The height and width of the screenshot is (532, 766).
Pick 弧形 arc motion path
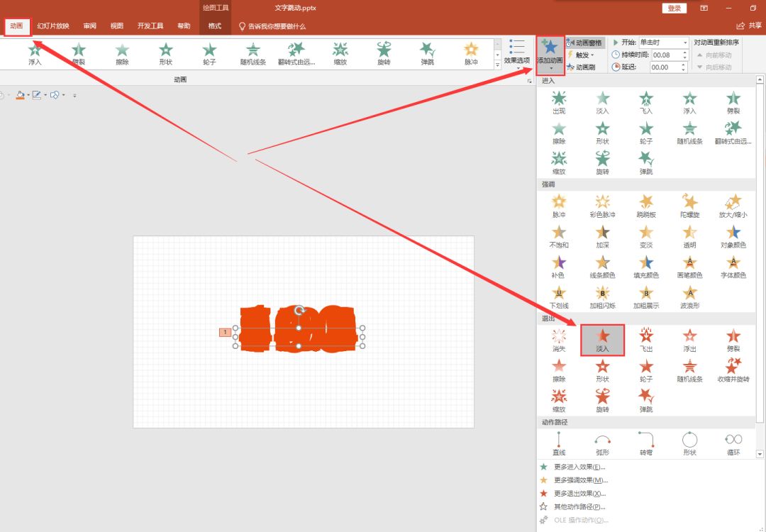click(602, 444)
